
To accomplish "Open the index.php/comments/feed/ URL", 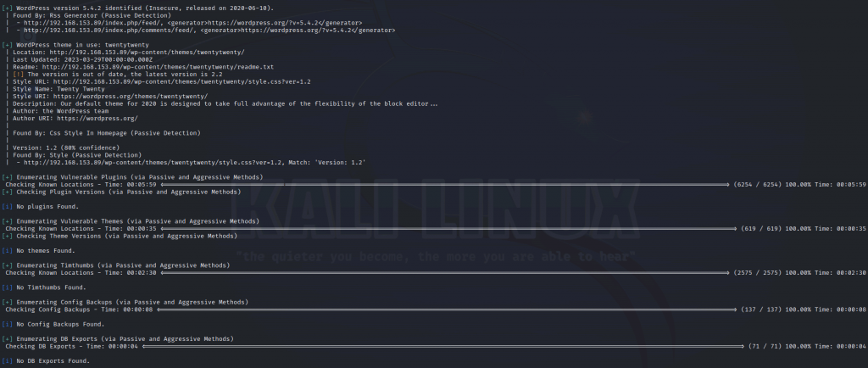I will (109, 31).
